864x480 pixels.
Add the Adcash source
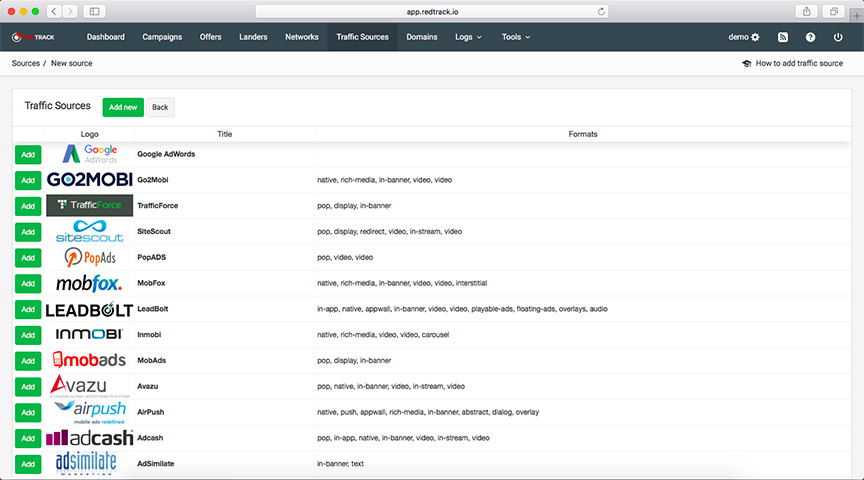click(28, 439)
